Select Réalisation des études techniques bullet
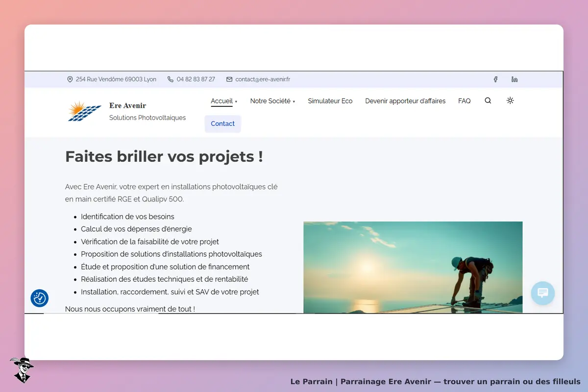This screenshot has width=588, height=392. (165, 279)
